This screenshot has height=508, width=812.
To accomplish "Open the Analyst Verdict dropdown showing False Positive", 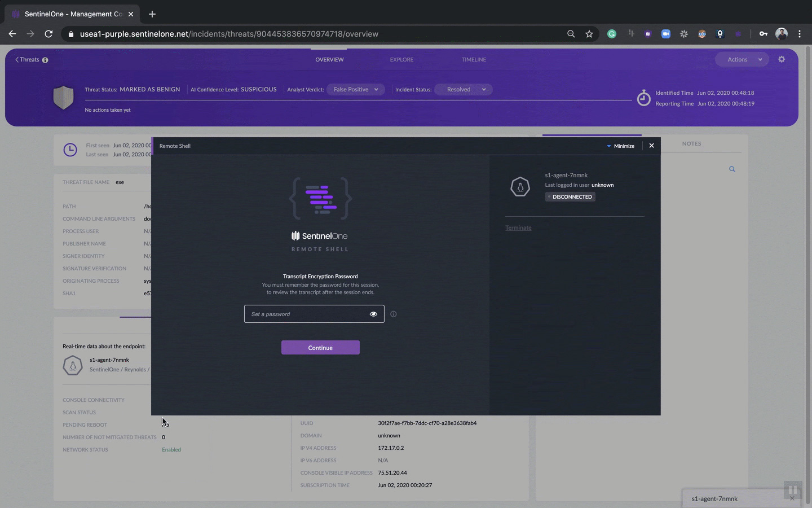I will coord(356,89).
